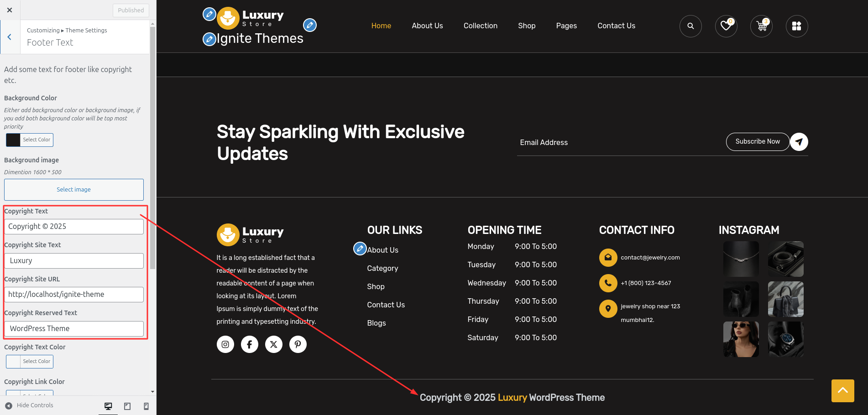Switch to mobile preview mode

(146, 406)
